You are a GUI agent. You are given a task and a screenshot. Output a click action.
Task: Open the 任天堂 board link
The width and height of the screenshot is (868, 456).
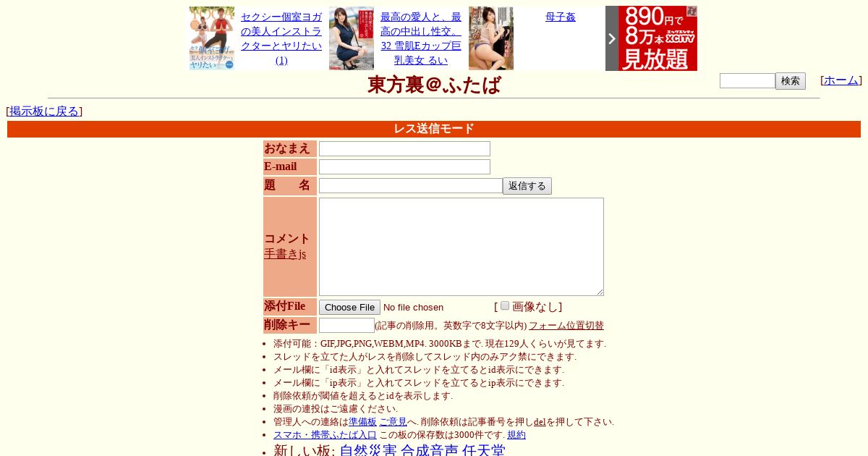[484, 451]
